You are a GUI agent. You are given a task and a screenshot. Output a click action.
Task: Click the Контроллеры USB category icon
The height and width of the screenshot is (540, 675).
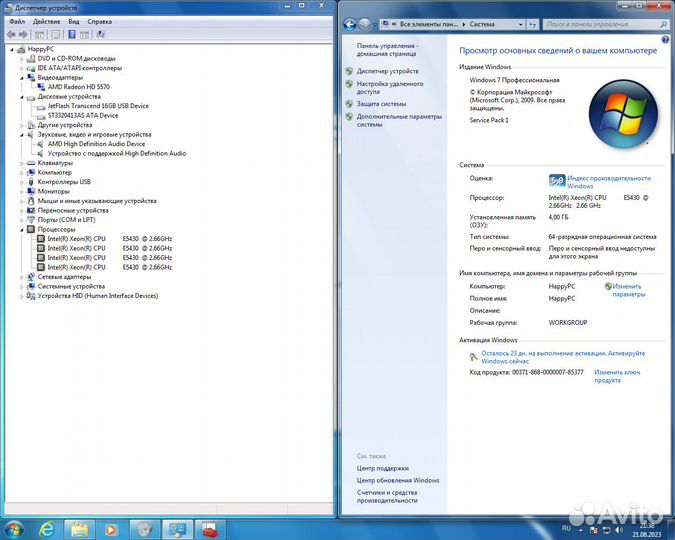(31, 182)
